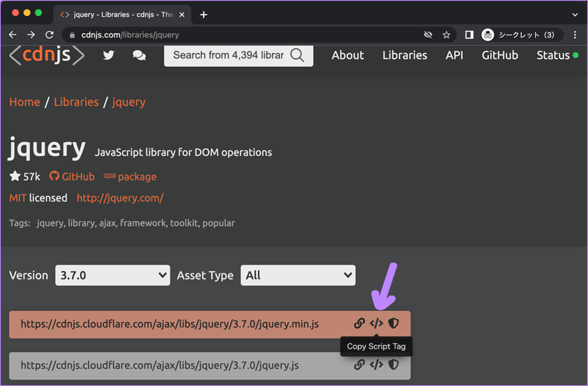Expand the Asset Type dropdown
The image size is (588, 386).
click(x=298, y=275)
